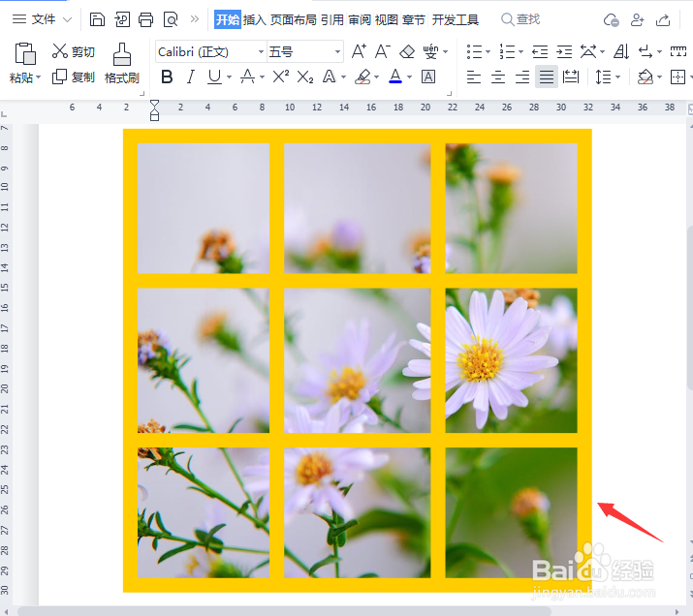Increase paragraph indent icon

tap(564, 52)
